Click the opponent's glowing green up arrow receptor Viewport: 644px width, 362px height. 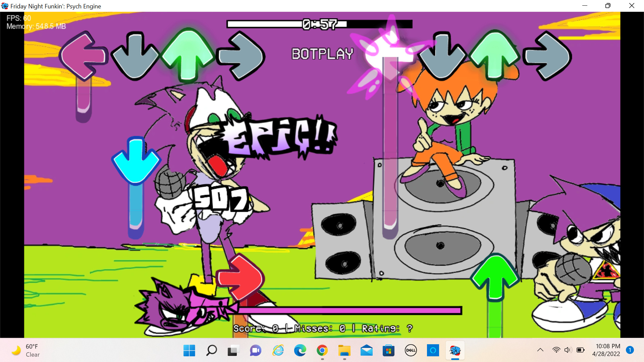[188, 55]
